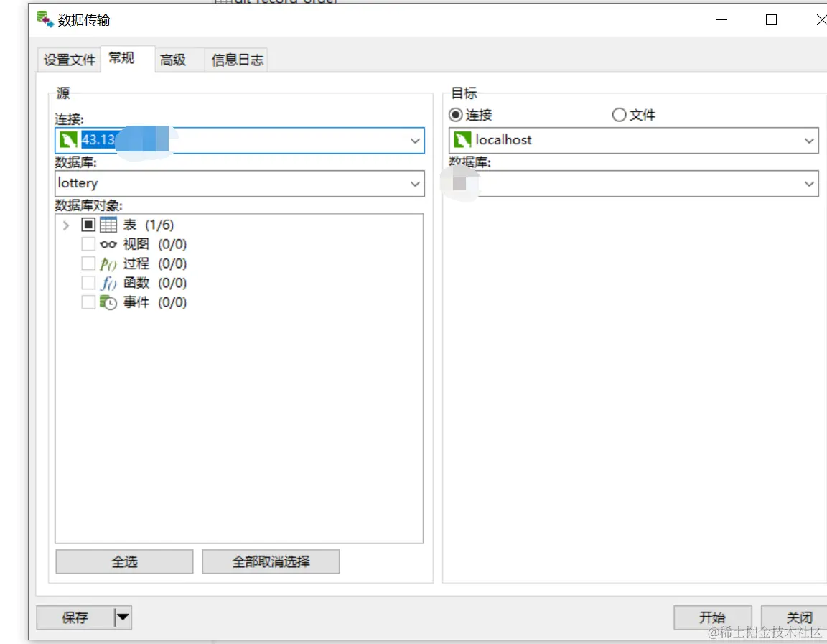
Task: Click the empty target database field
Action: (633, 184)
